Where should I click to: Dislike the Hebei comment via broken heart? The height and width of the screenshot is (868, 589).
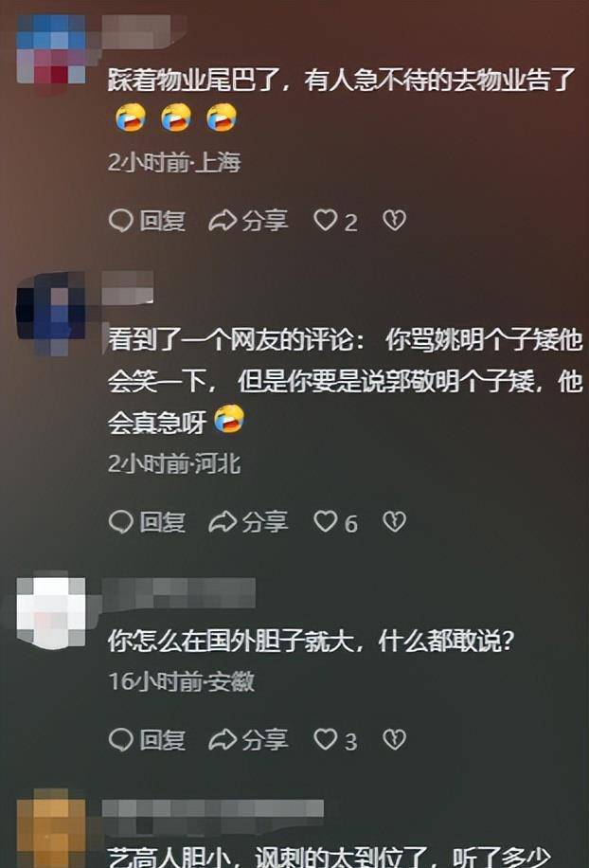[x=394, y=521]
